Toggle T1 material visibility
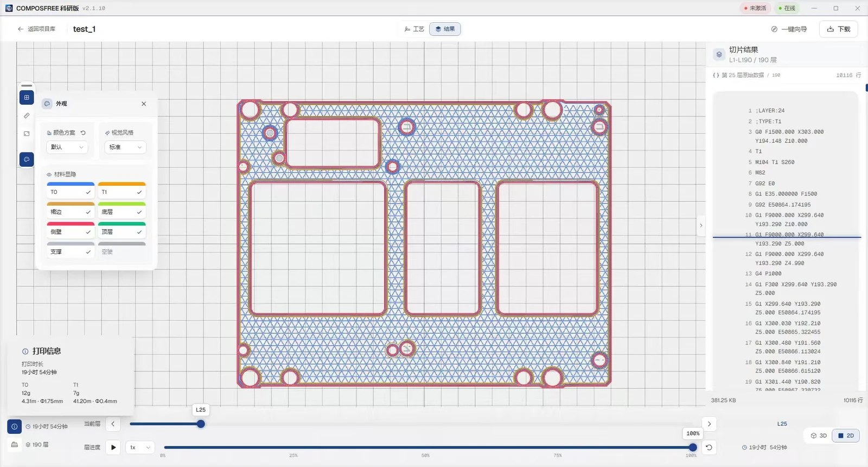Screen dimensions: 868x467 point(122,192)
